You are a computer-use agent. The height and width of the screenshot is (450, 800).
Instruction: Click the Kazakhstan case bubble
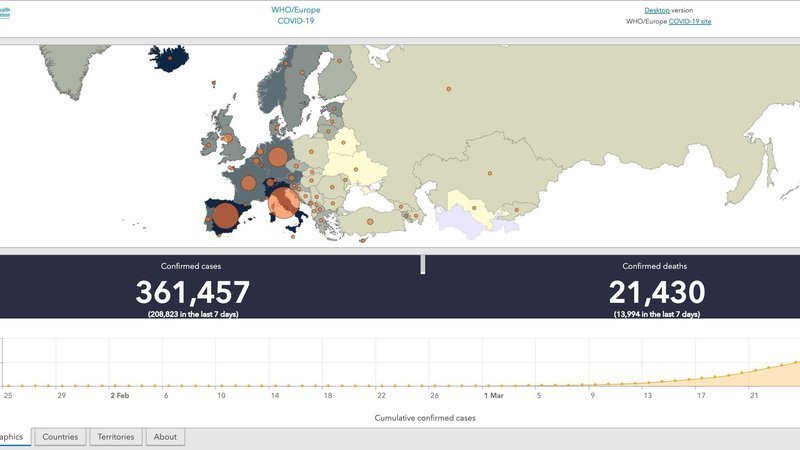[490, 174]
